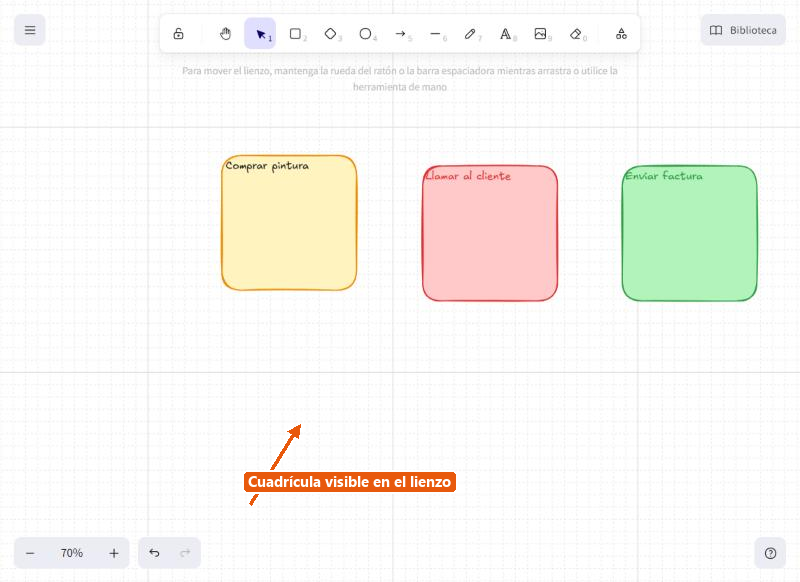The width and height of the screenshot is (800, 582).
Task: Click the 'Comprar pintura' text label
Action: tap(267, 166)
